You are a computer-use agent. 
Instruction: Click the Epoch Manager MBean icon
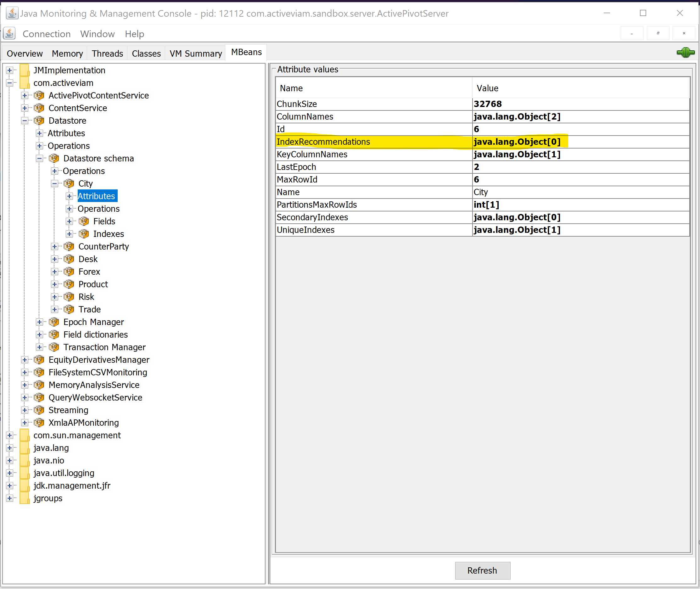[x=54, y=322]
